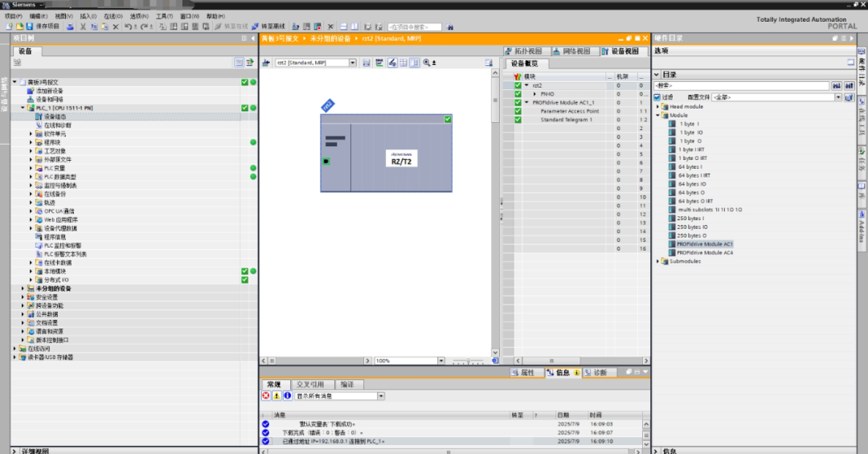The height and width of the screenshot is (454, 868).
Task: Open the 工具(T) tools menu
Action: [164, 16]
